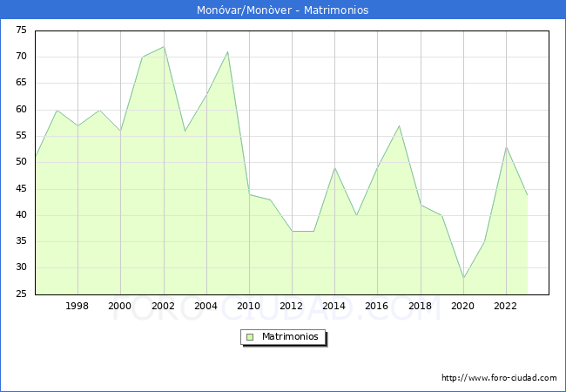Click the 2017 peak data point at 57
The image size is (566, 392).
coord(399,125)
